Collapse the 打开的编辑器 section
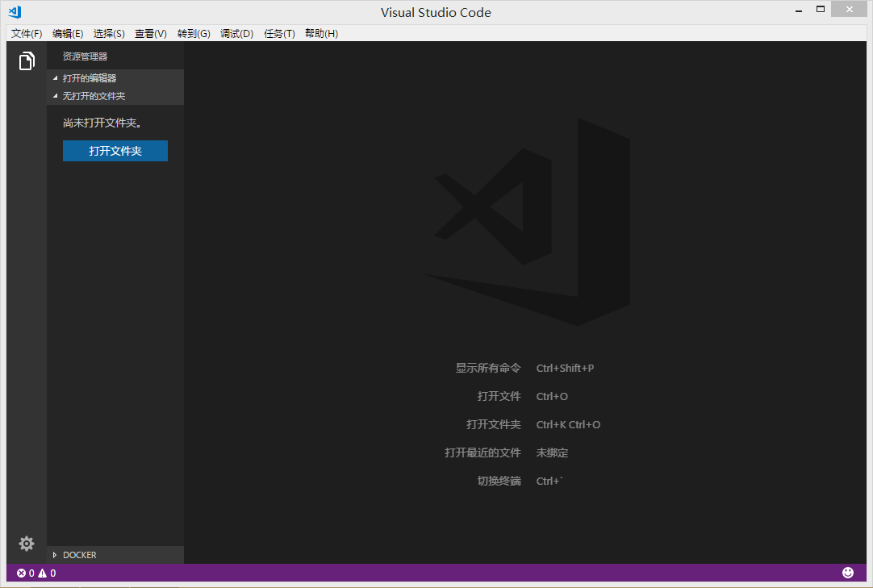 coord(115,78)
